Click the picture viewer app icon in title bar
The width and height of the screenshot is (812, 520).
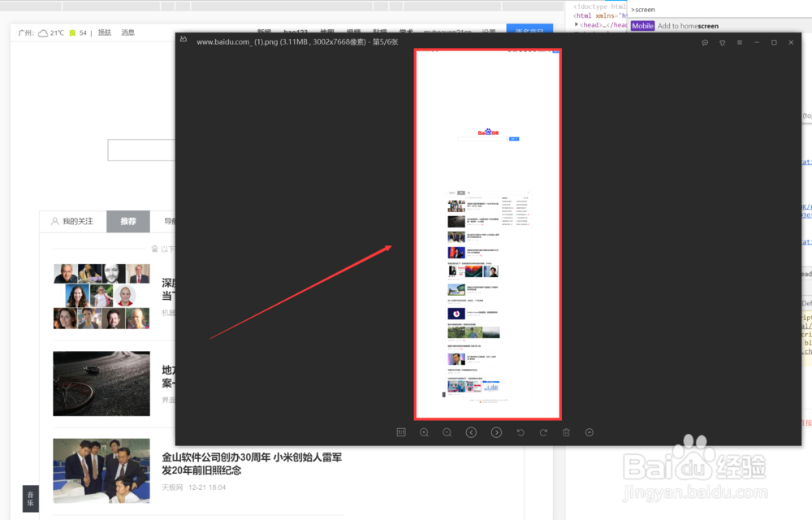coord(184,39)
